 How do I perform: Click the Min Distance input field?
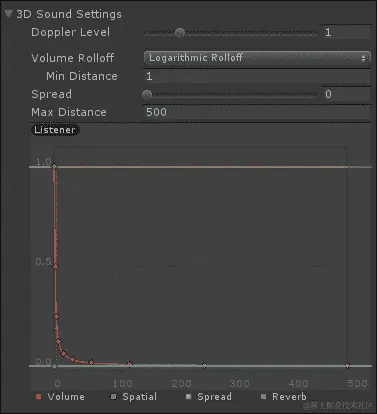click(x=257, y=76)
